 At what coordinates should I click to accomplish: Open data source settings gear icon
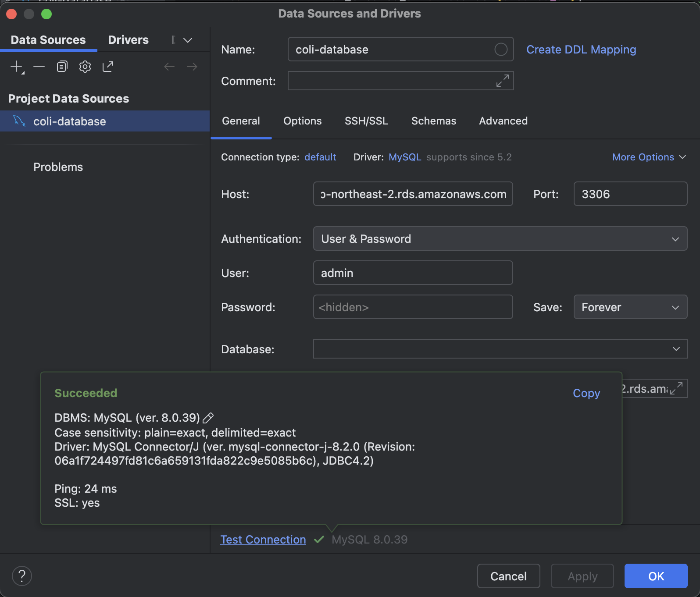(85, 67)
